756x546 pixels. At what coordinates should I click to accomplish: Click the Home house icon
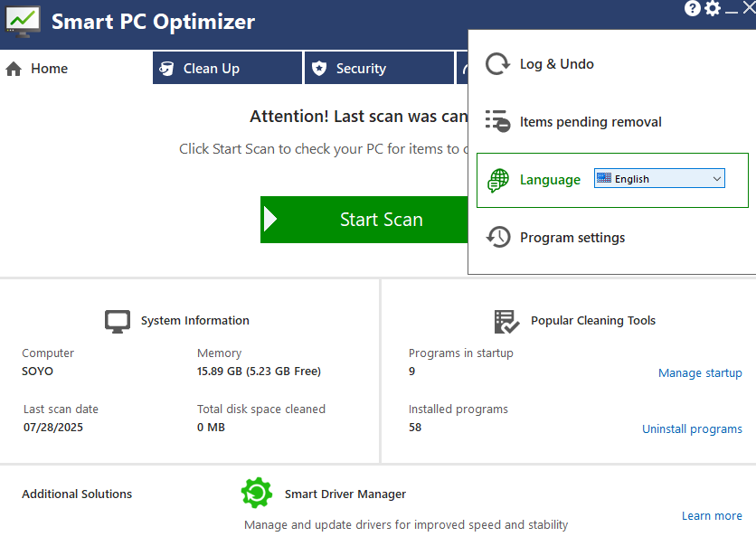14,69
